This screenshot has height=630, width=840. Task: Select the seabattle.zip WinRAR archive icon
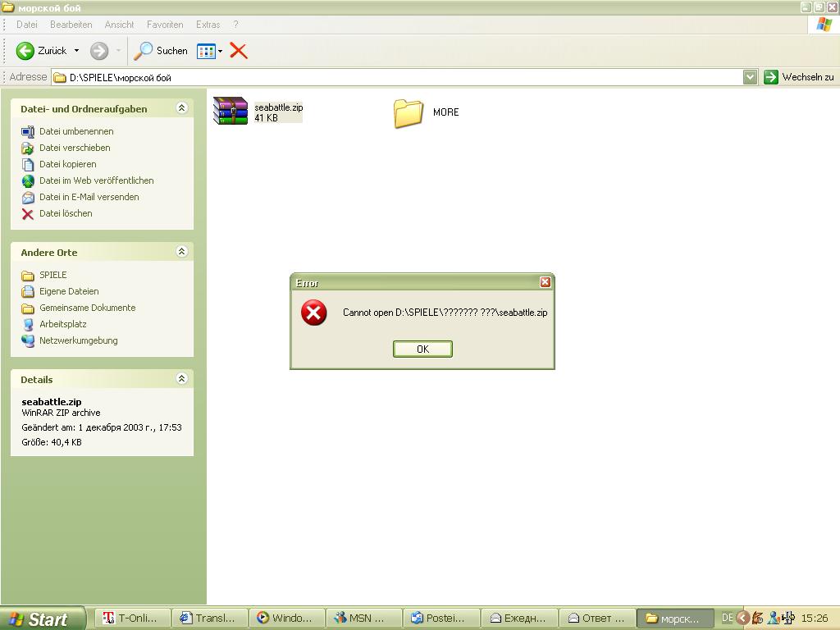point(231,111)
